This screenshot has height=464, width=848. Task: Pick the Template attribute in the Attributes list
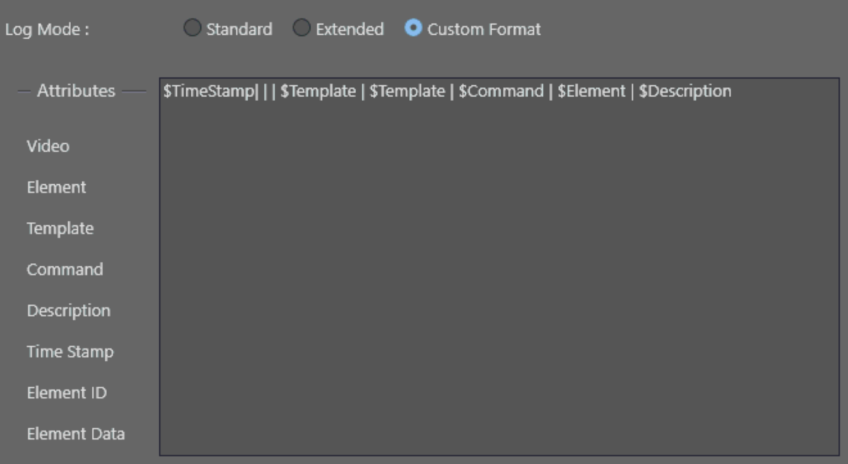click(x=60, y=228)
